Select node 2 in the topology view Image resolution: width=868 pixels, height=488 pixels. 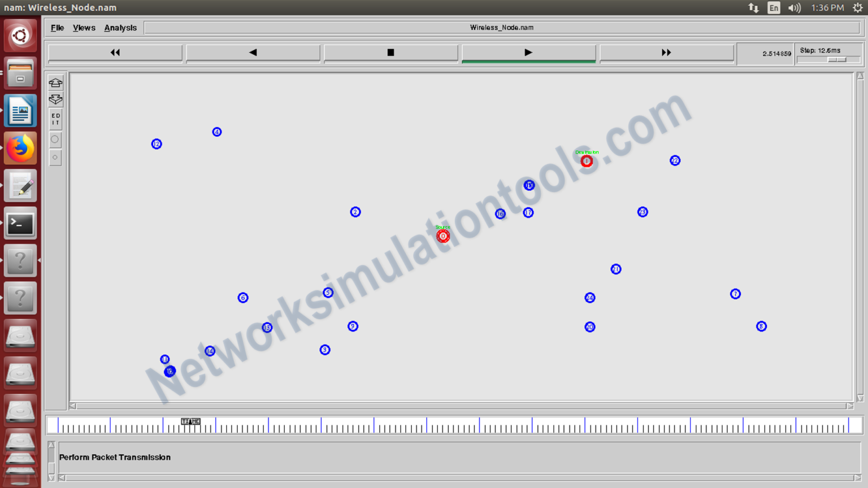(355, 212)
